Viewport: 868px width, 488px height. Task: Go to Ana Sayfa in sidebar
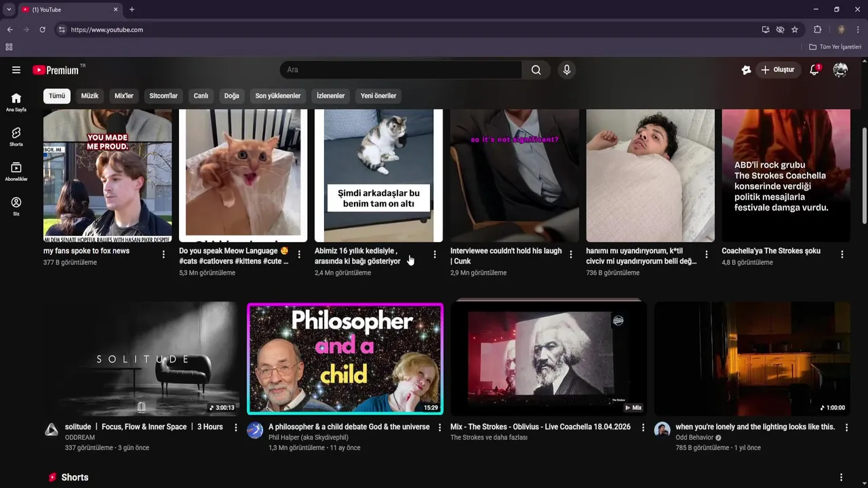coord(16,102)
